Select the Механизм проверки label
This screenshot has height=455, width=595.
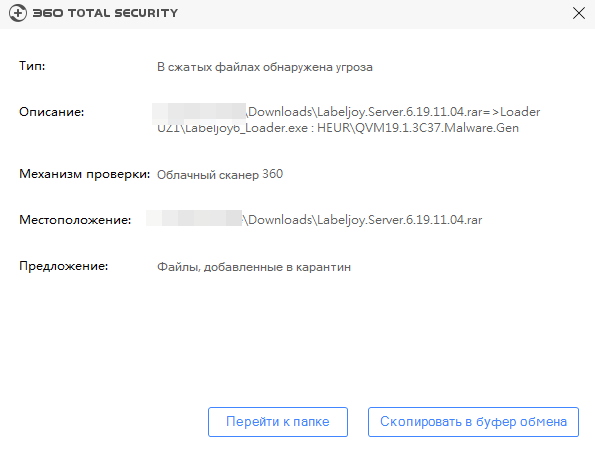click(x=85, y=174)
